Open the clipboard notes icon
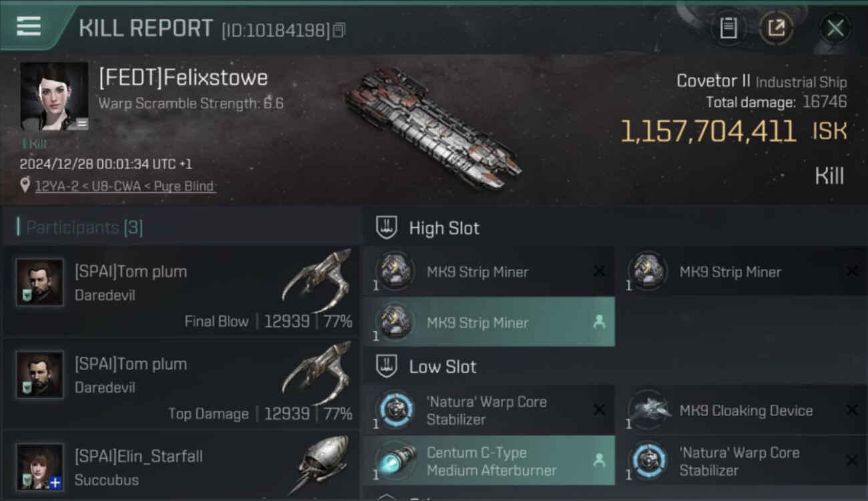This screenshot has width=868, height=501. [x=728, y=28]
